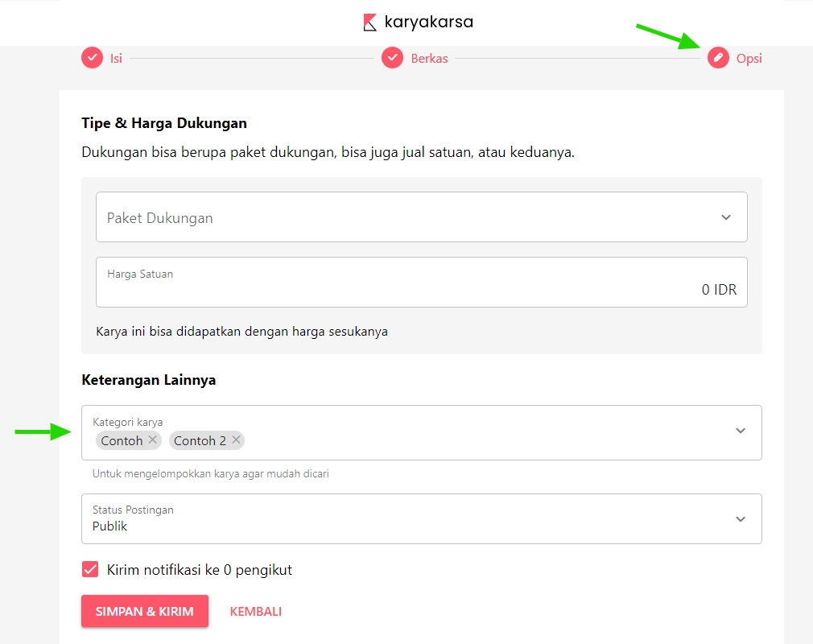This screenshot has width=813, height=644.
Task: Click the Contoh 2 chip label
Action: point(200,440)
